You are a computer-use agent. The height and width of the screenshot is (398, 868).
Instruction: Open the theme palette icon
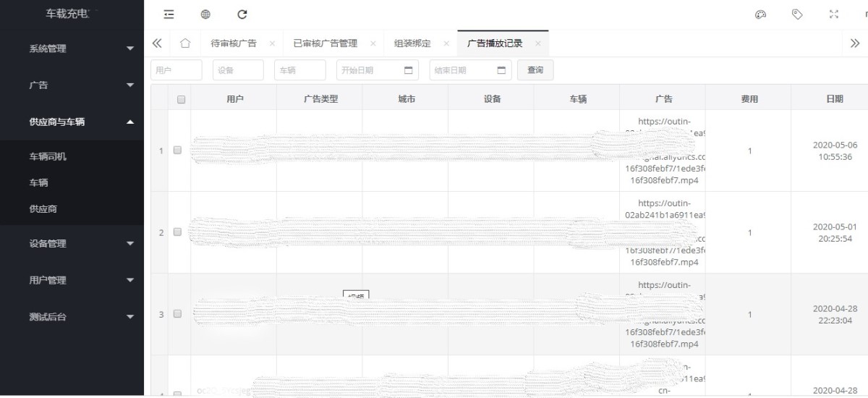(x=760, y=14)
